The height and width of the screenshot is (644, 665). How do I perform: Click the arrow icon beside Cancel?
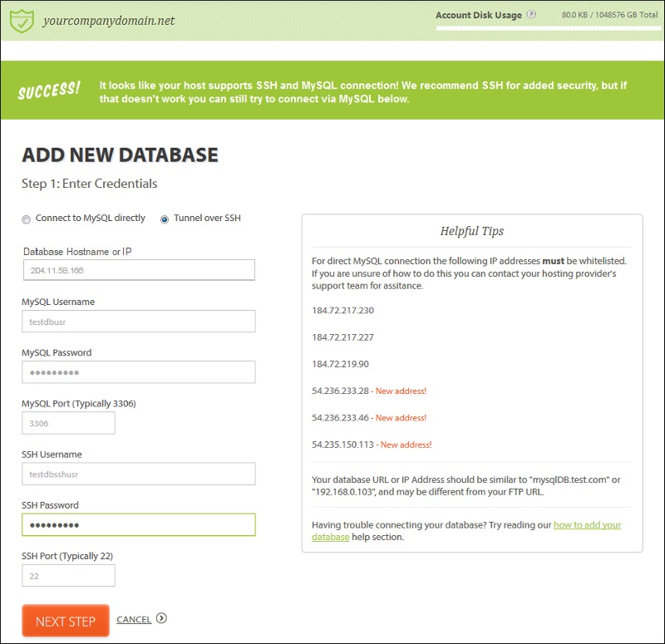click(x=161, y=618)
